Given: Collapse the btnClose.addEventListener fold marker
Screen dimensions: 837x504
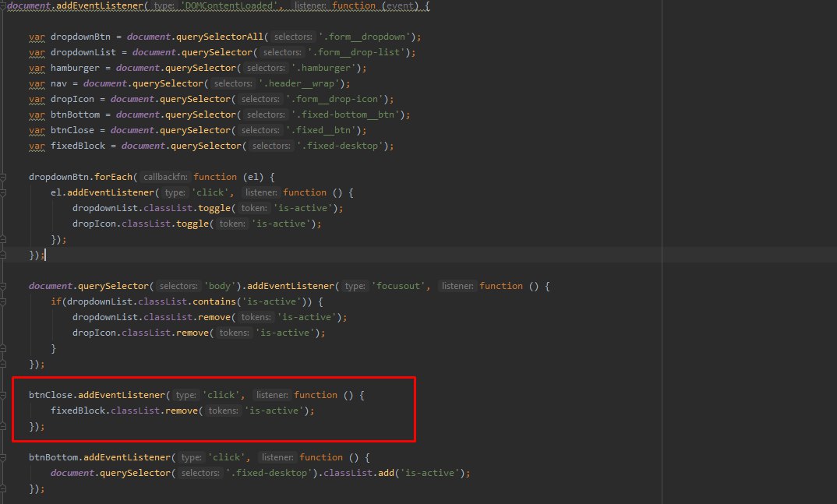Looking at the screenshot, I should [2, 395].
